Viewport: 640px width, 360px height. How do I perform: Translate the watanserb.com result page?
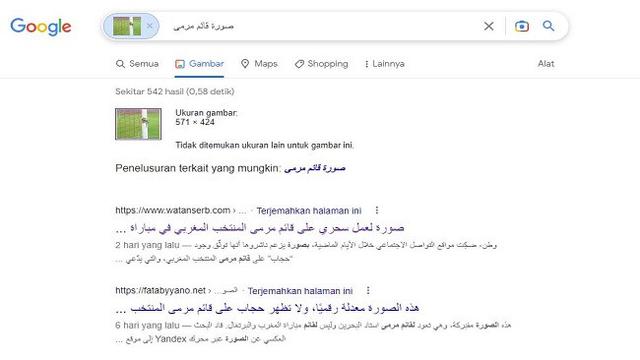[x=309, y=211]
